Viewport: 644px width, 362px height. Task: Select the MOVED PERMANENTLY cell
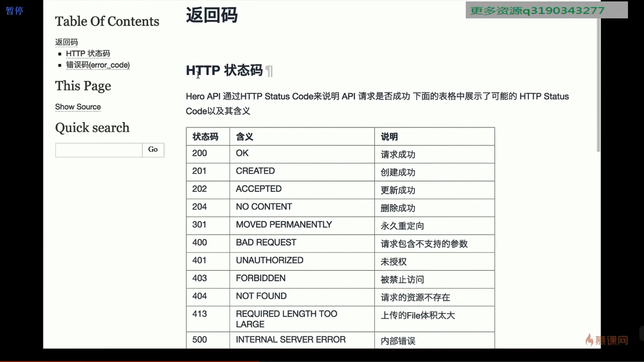point(302,226)
